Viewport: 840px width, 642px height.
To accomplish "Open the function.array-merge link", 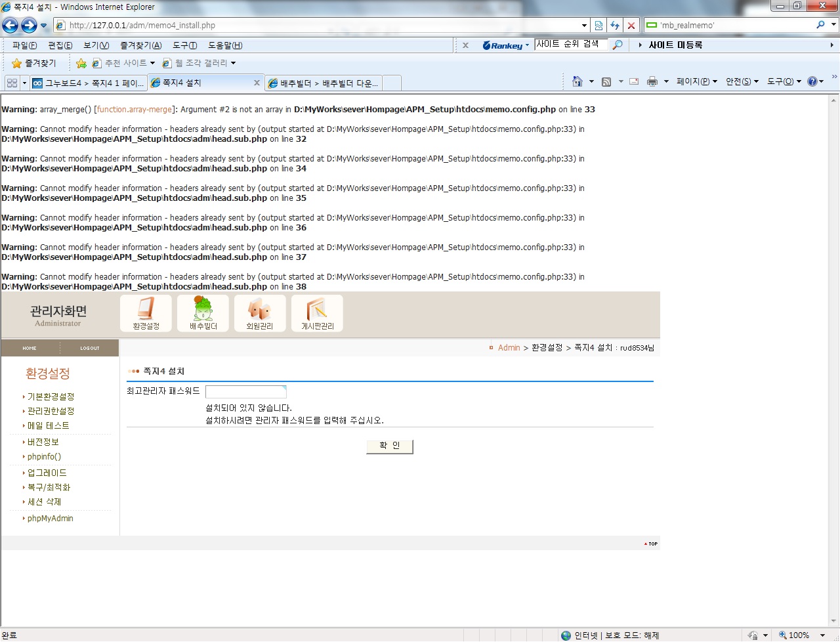I will tap(135, 109).
